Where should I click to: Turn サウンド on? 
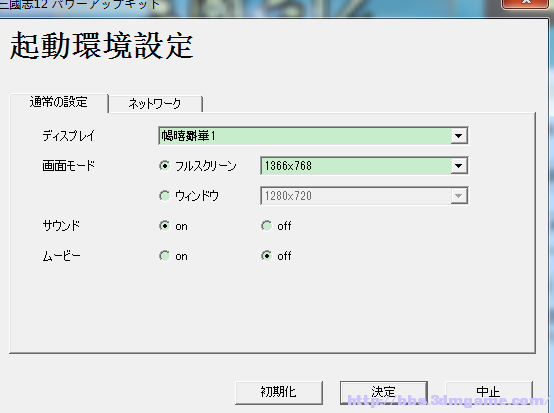click(x=164, y=226)
